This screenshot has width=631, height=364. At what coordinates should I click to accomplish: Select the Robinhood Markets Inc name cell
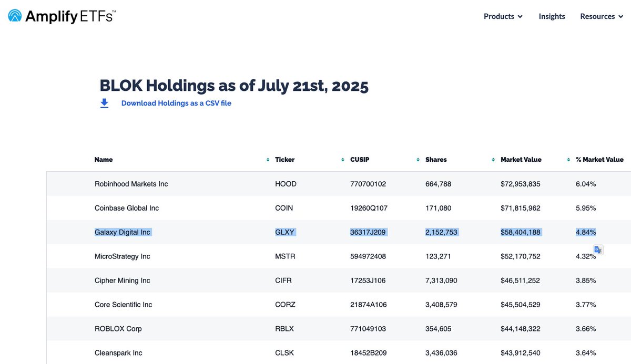[131, 184]
